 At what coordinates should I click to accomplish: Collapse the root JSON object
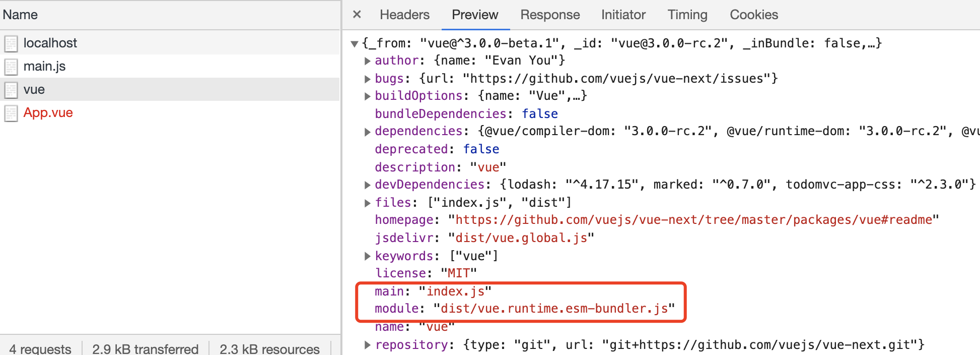[x=355, y=44]
